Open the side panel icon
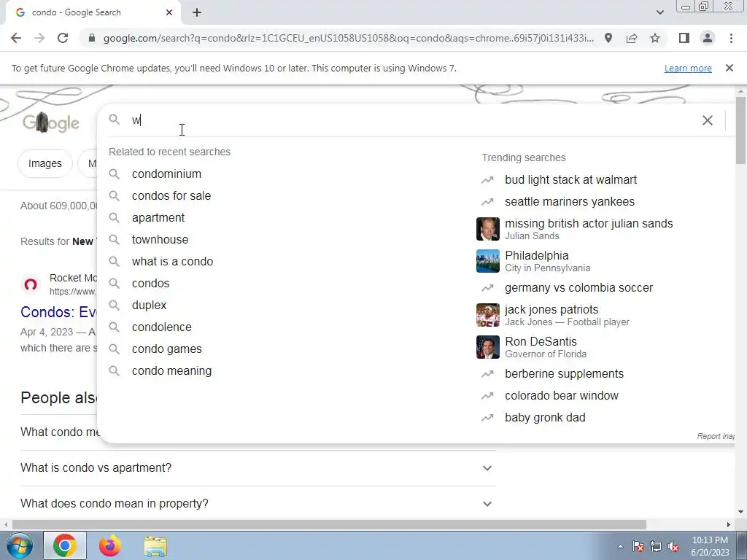 coord(684,38)
